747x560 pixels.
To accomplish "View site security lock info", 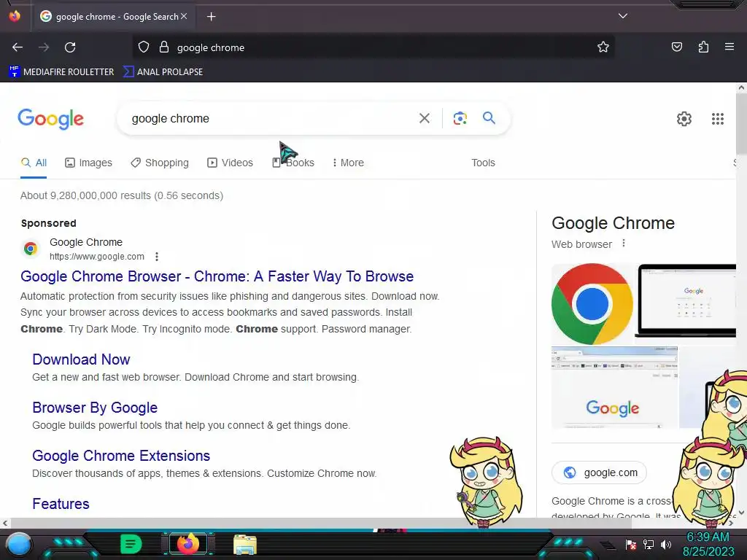I will point(164,47).
